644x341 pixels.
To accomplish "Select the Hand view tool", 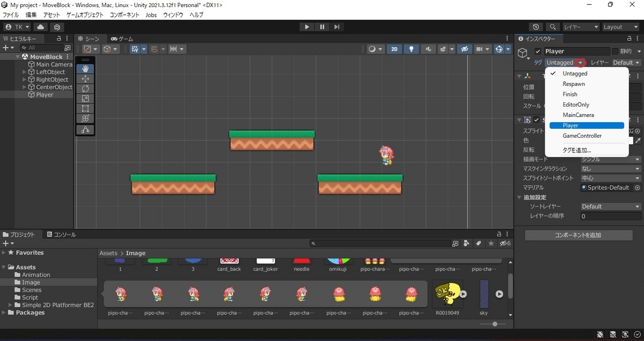I will (x=85, y=69).
